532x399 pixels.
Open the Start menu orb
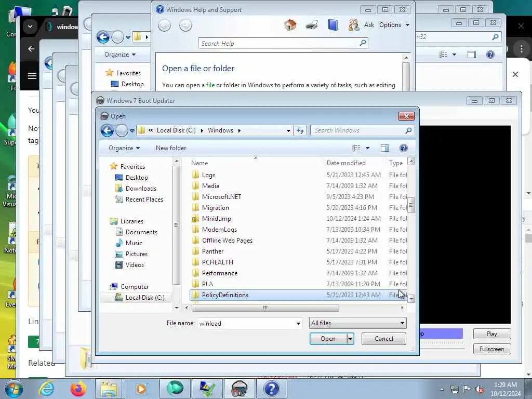pos(14,389)
